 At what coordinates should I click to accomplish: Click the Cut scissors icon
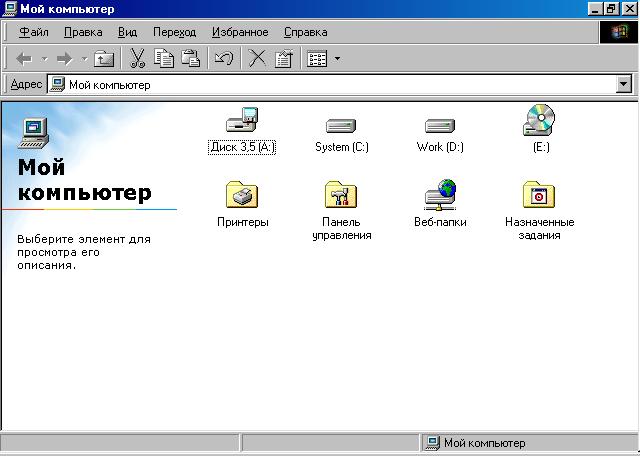pos(138,58)
